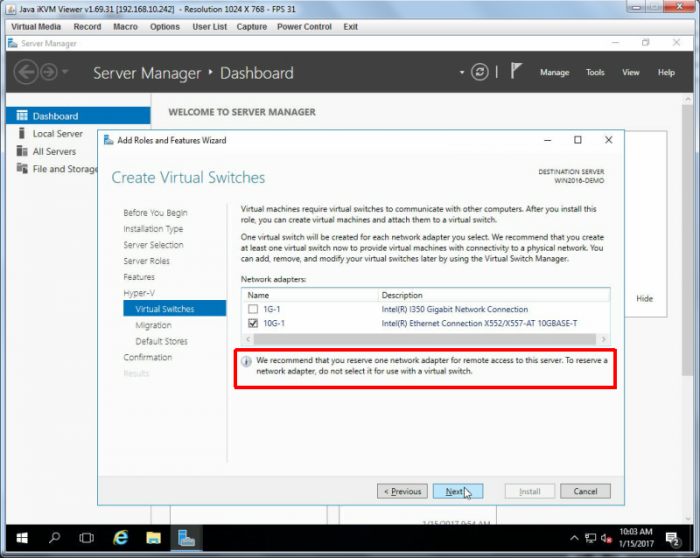Go to Default Stores wizard step

[161, 341]
